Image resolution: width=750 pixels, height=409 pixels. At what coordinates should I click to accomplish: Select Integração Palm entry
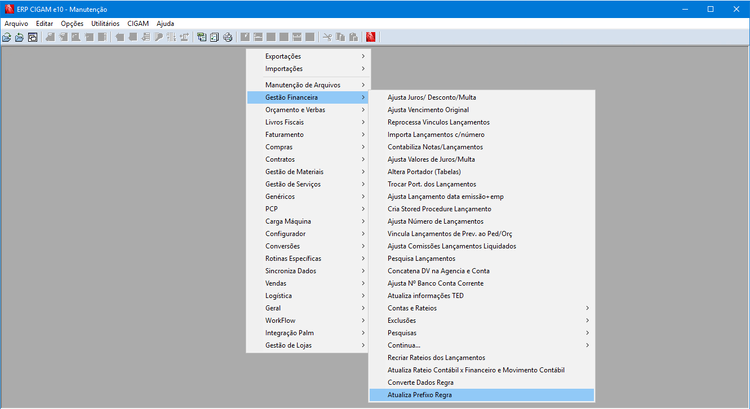308,333
